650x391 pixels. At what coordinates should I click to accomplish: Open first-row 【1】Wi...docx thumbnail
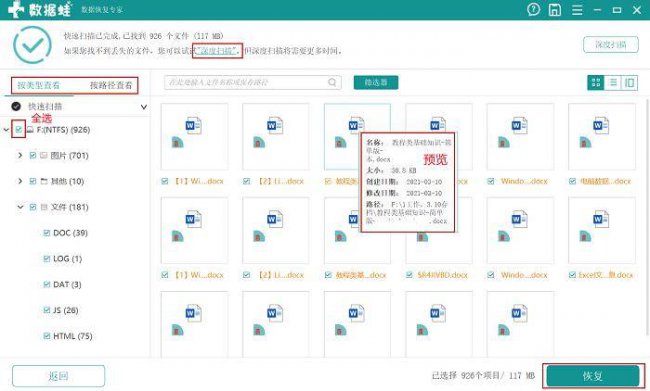tap(194, 136)
